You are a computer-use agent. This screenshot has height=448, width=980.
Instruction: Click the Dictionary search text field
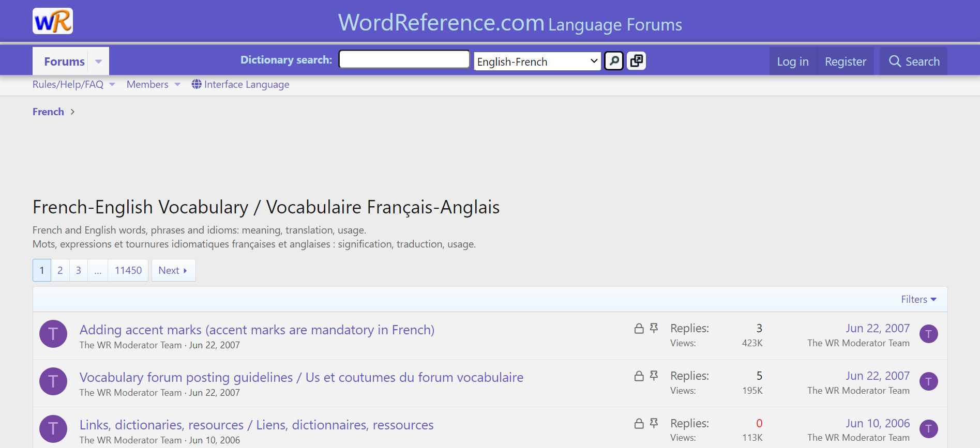coord(404,59)
